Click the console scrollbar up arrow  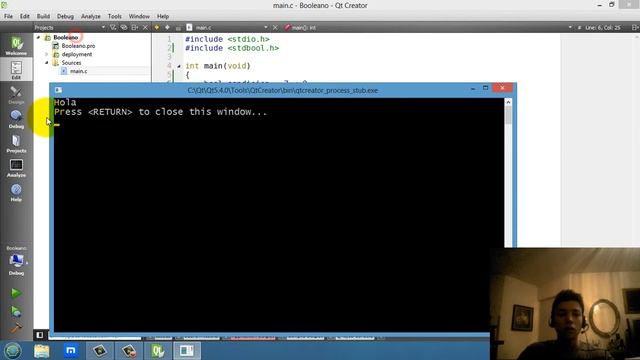[508, 102]
